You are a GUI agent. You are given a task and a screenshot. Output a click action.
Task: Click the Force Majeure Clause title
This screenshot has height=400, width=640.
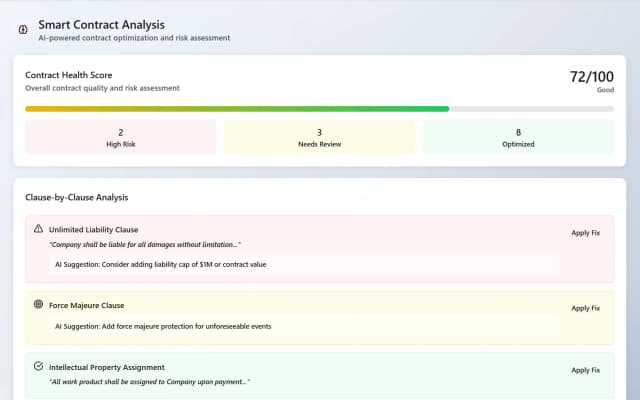tap(87, 305)
